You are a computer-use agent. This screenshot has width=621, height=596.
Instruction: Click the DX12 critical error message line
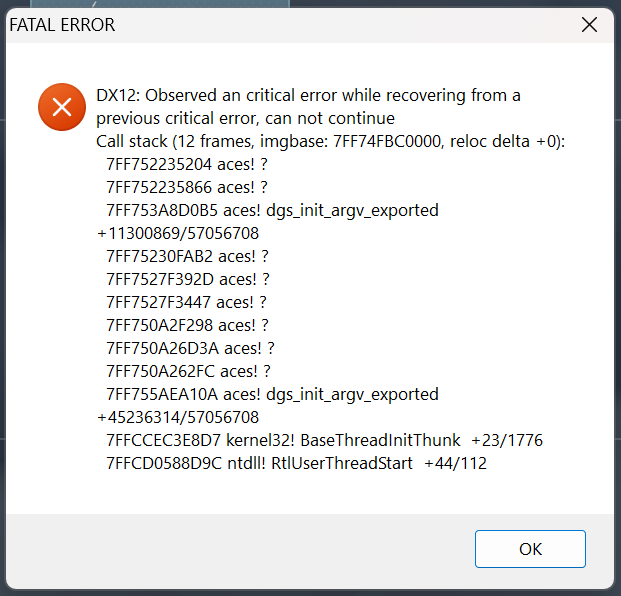(308, 96)
